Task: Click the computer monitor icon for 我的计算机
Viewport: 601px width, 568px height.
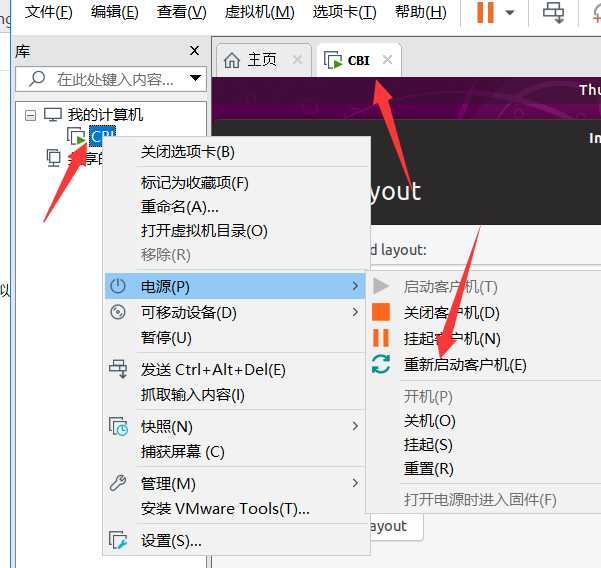Action: point(53,114)
